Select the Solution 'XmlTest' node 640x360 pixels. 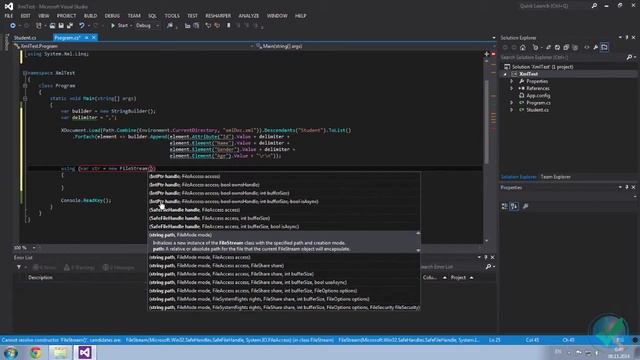tap(542, 67)
